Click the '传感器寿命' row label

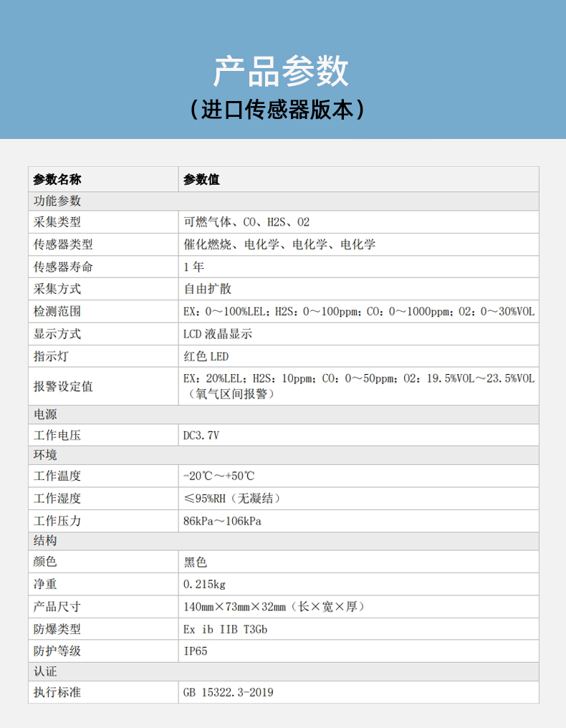(63, 267)
